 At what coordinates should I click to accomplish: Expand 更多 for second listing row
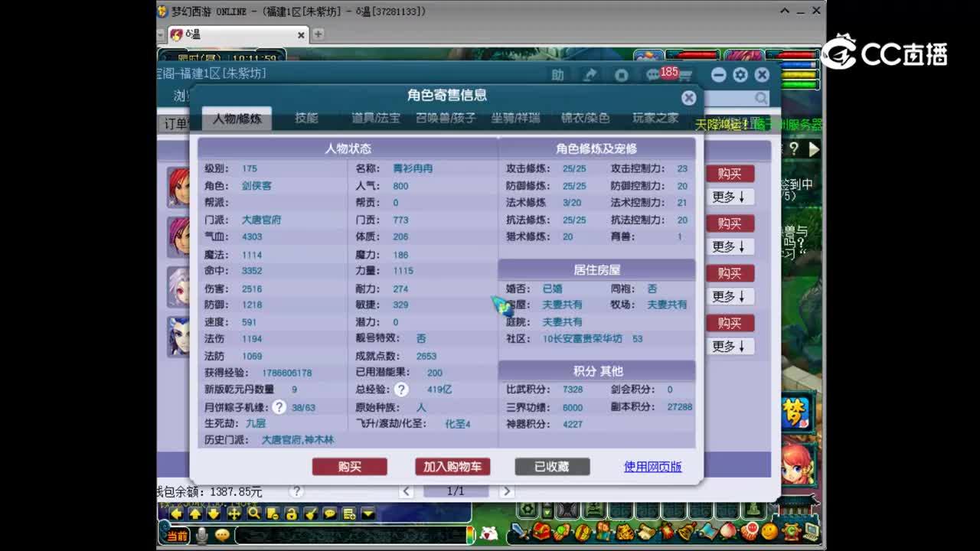(729, 246)
